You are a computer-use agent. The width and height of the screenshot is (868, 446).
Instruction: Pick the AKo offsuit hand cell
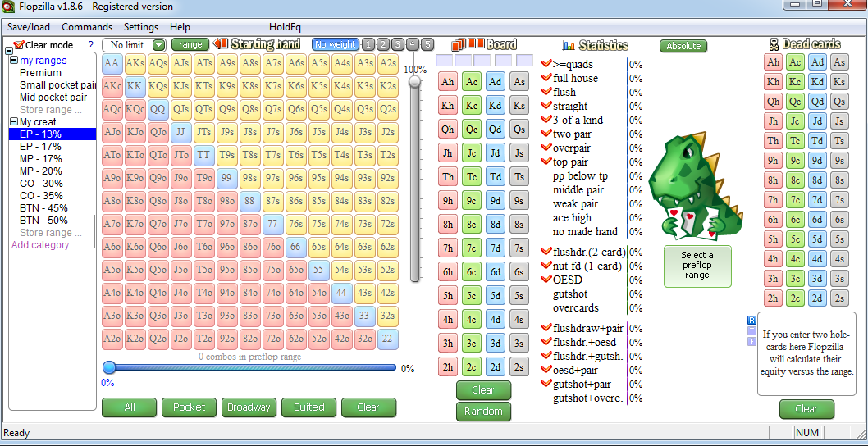point(112,87)
